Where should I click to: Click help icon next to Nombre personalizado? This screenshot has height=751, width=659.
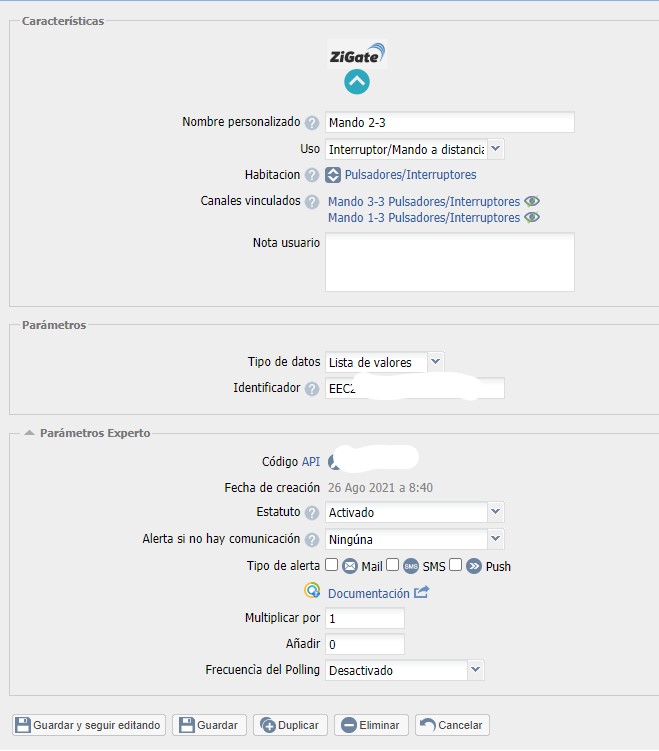(312, 123)
